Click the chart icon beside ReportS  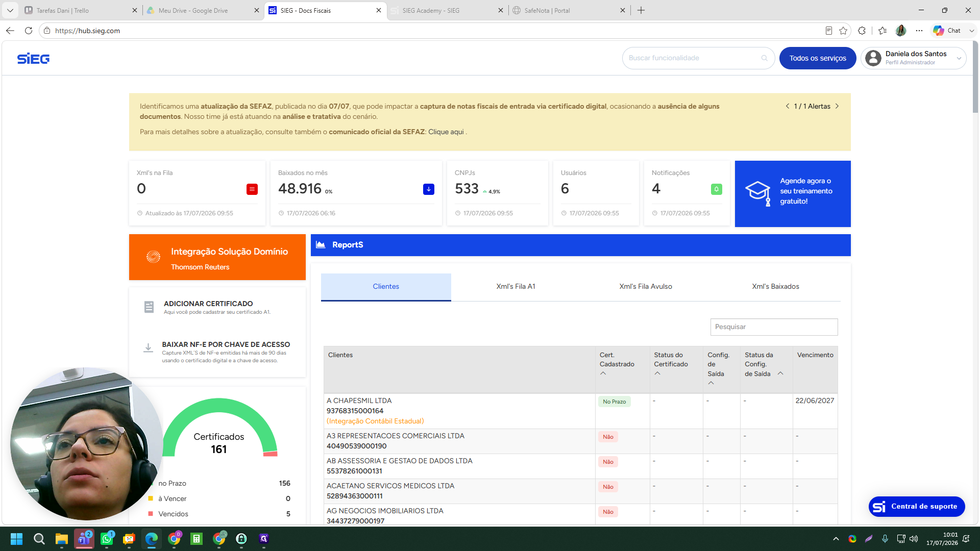[321, 245]
